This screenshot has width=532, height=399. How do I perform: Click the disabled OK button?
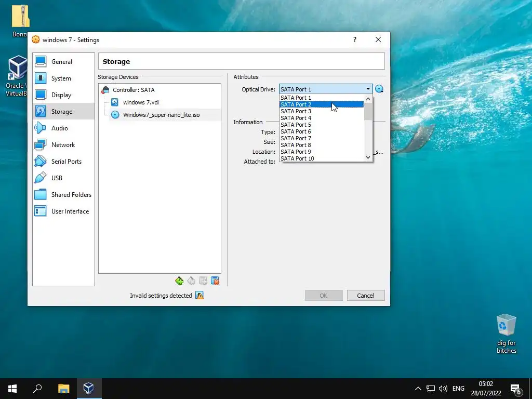coord(324,296)
